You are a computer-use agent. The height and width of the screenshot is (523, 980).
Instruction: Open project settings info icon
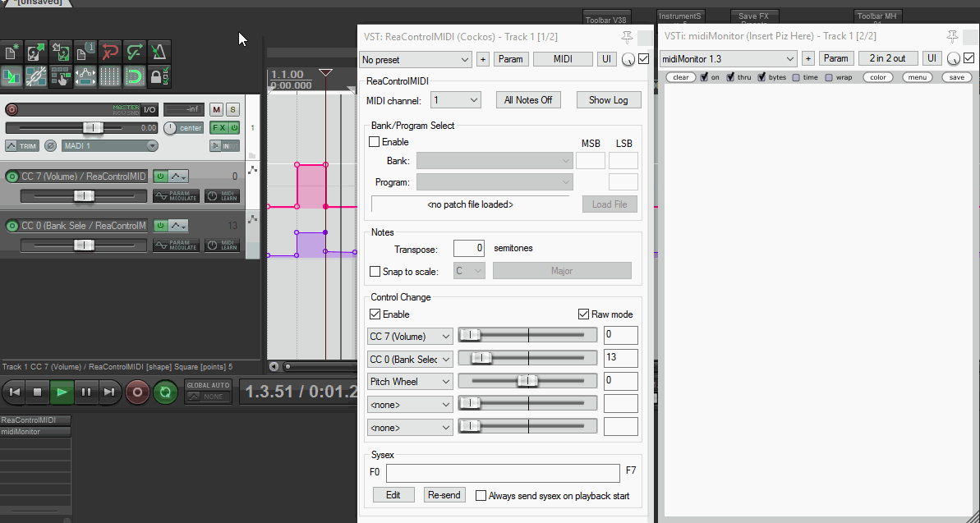pyautogui.click(x=85, y=52)
